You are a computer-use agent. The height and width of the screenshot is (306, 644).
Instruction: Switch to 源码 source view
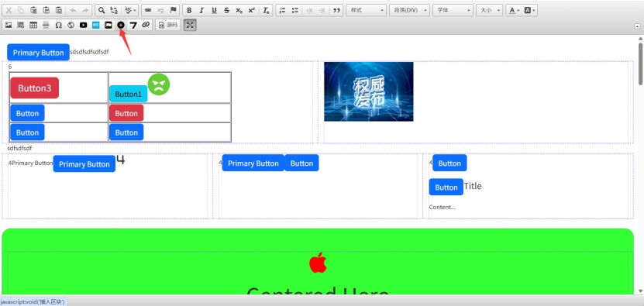tap(167, 25)
